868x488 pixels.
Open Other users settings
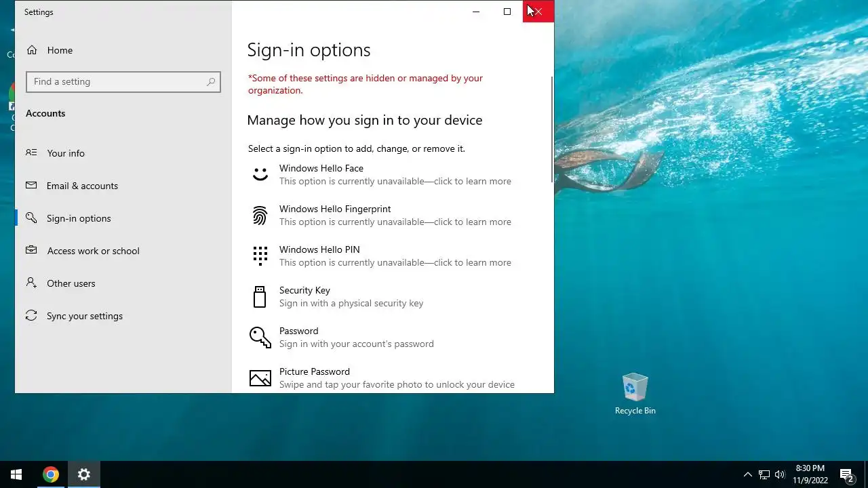pyautogui.click(x=123, y=283)
